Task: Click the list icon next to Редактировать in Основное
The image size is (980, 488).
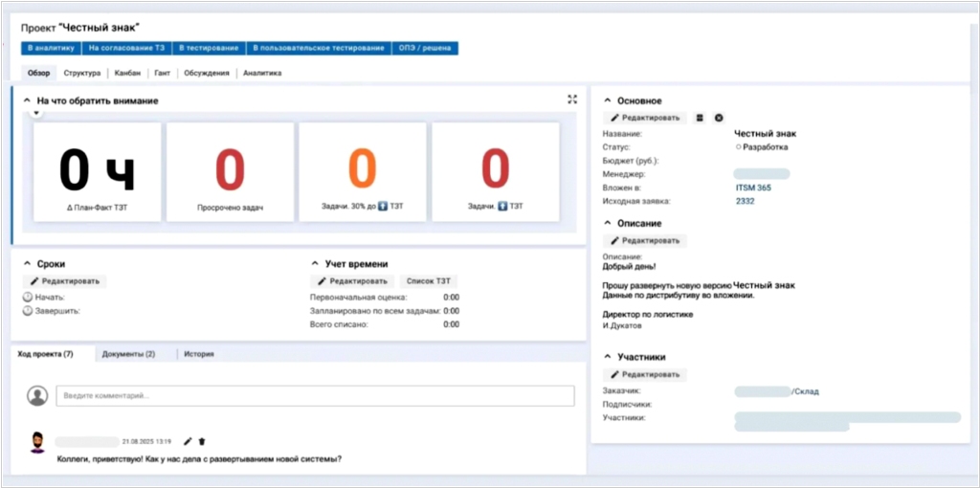Action: pyautogui.click(x=700, y=118)
